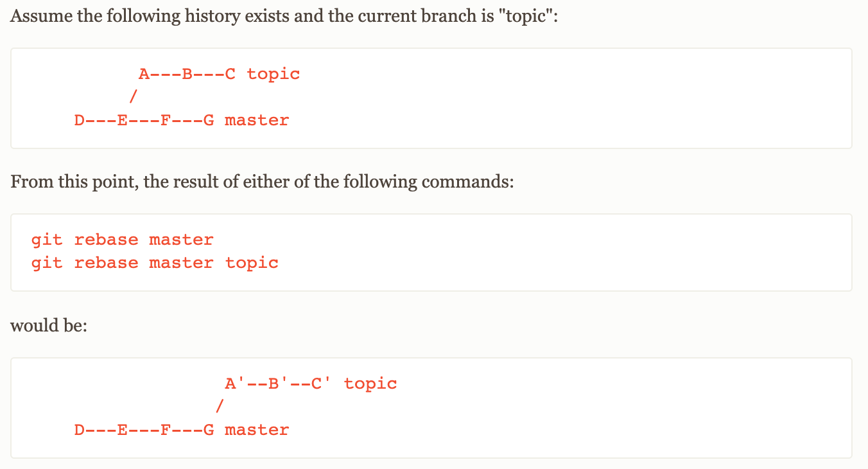Screen dimensions: 868x469
Task: Click "A'--B'--C' topic" in result diagram
Action: (311, 384)
